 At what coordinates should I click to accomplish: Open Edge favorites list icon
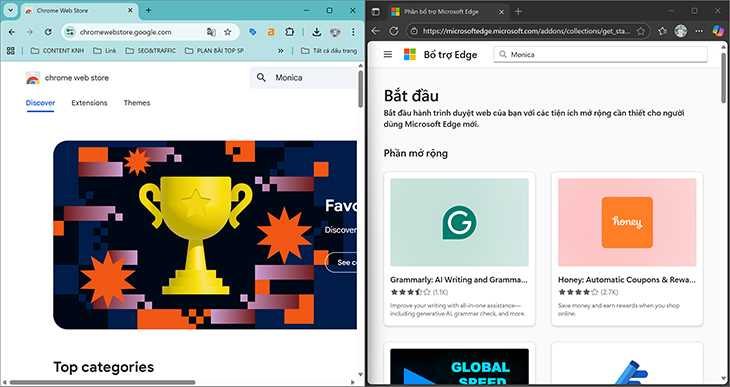click(x=662, y=31)
